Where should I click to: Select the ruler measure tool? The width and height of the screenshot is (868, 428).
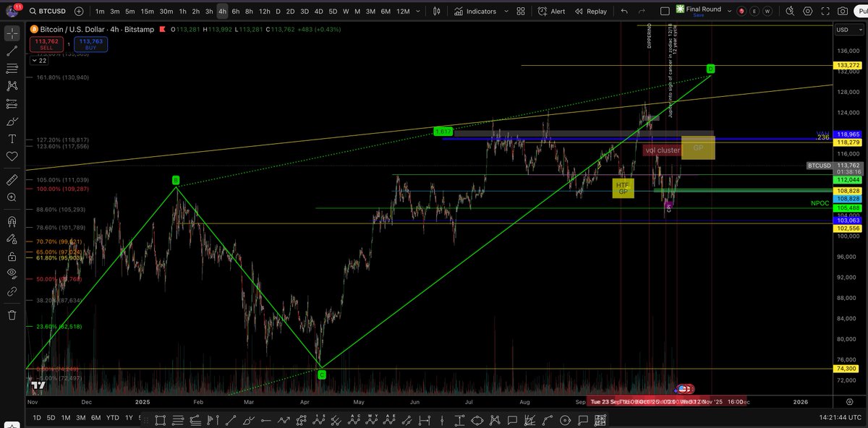(x=12, y=179)
